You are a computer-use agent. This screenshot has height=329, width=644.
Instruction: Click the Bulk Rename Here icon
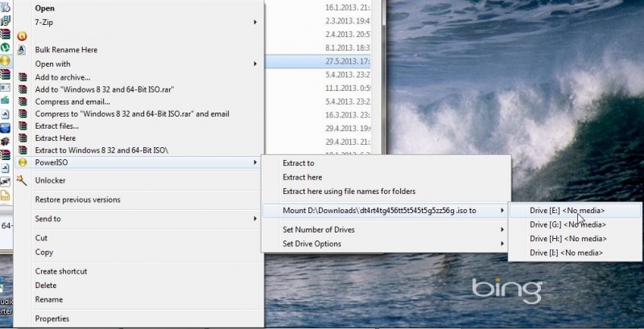point(23,50)
